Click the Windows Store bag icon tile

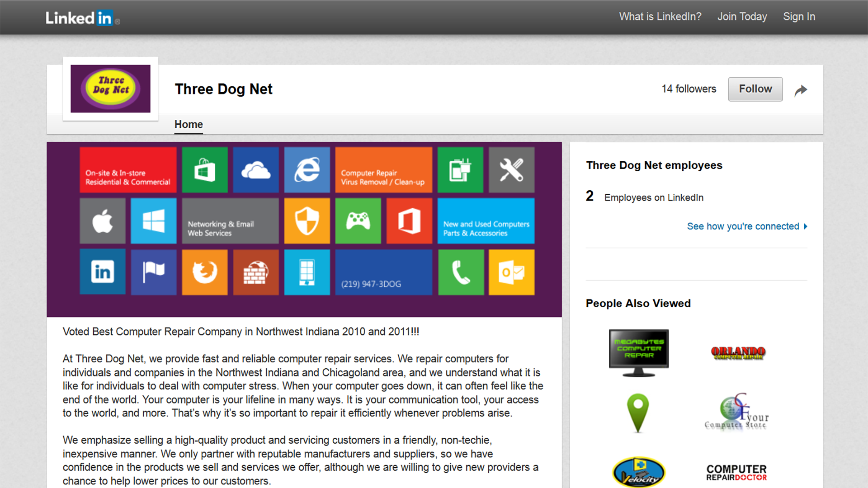(x=205, y=170)
